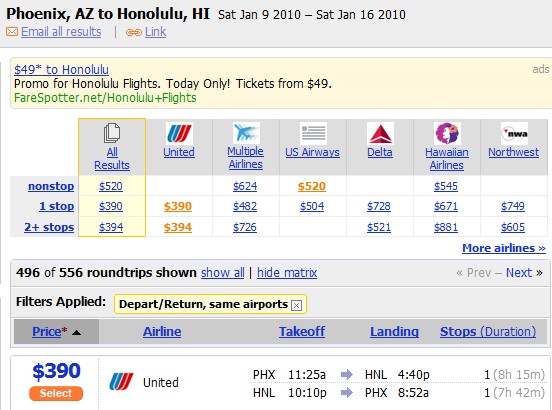Click the chain link icon
The image size is (552, 410).
134,33
